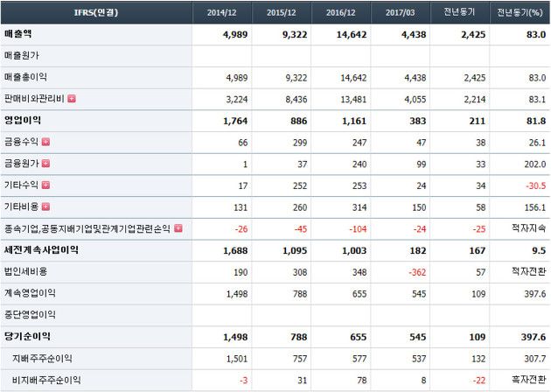Click the 계속영업이익 row label

tap(31, 293)
